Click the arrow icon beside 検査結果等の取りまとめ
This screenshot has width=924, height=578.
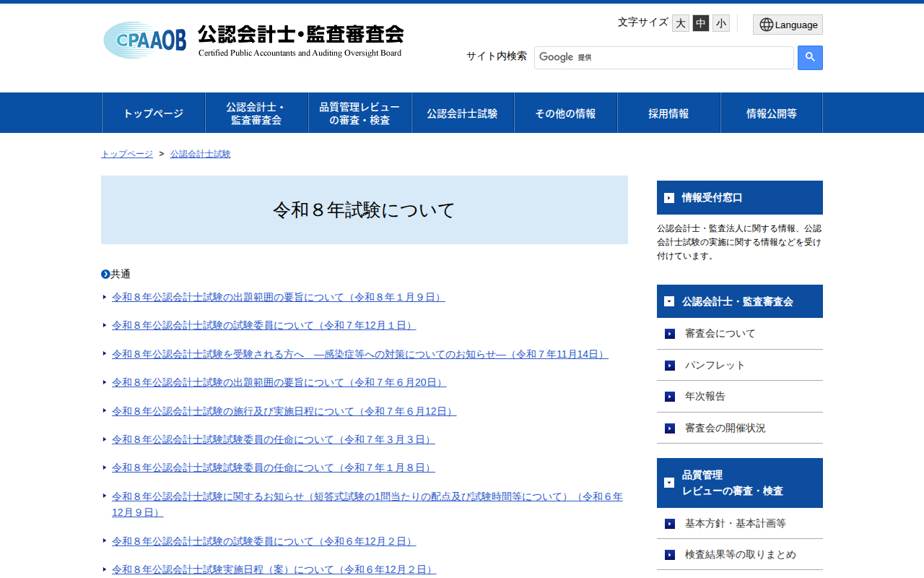[670, 555]
